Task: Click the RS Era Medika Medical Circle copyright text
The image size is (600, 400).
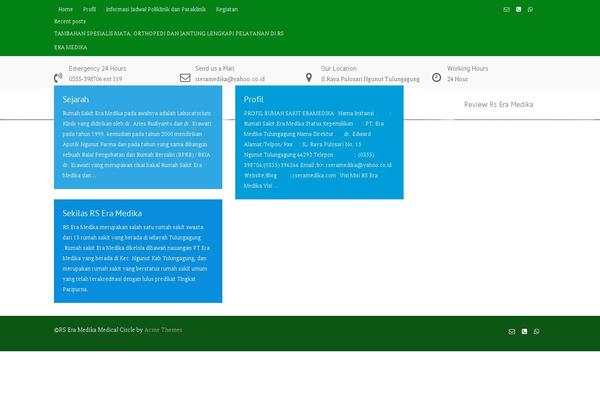Action: click(x=98, y=330)
